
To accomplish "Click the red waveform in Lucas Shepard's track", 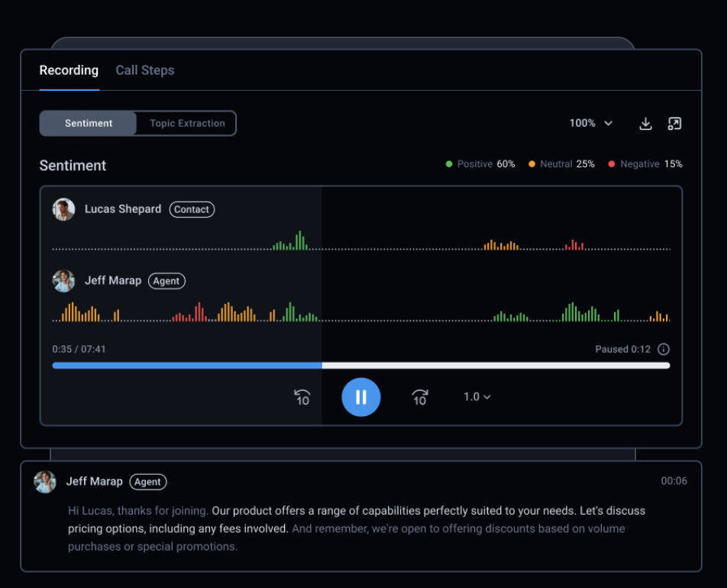I will [574, 245].
